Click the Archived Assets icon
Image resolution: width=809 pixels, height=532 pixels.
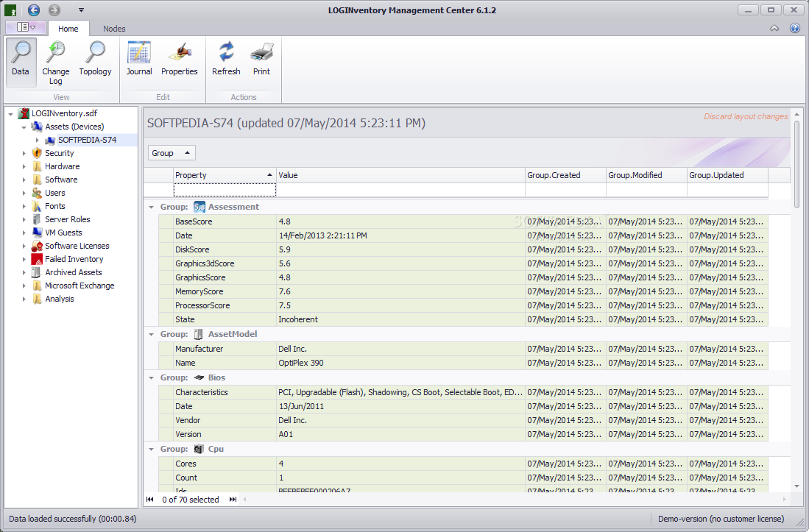click(37, 272)
